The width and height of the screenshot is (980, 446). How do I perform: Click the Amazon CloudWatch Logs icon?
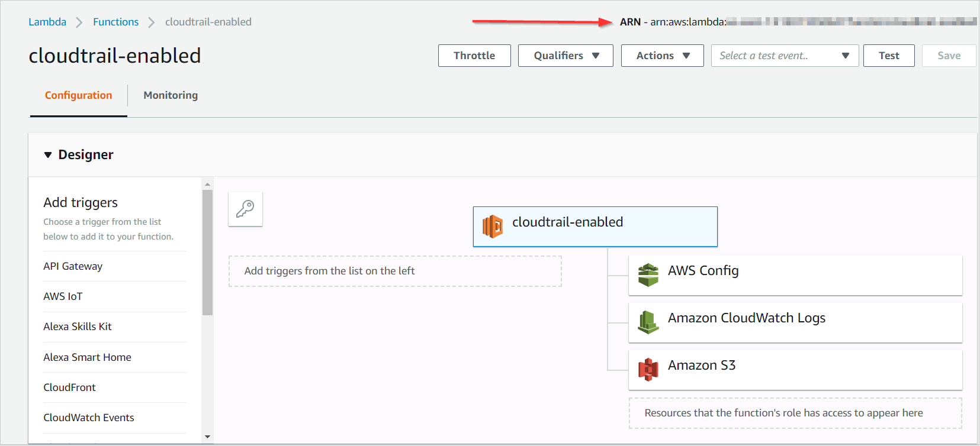coord(648,322)
